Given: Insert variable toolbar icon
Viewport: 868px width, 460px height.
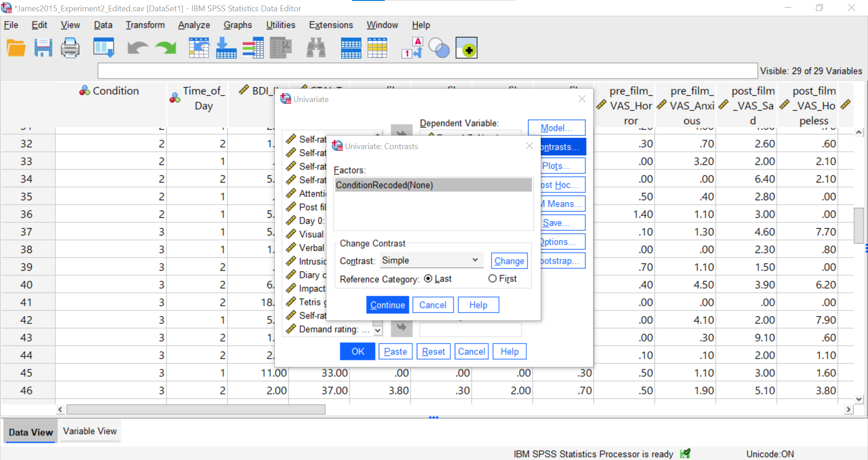Looking at the screenshot, I should point(377,48).
